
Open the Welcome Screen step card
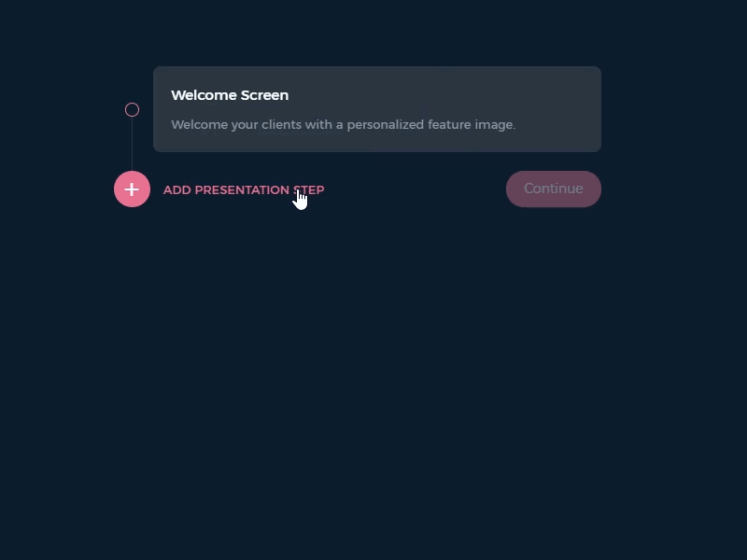(377, 109)
